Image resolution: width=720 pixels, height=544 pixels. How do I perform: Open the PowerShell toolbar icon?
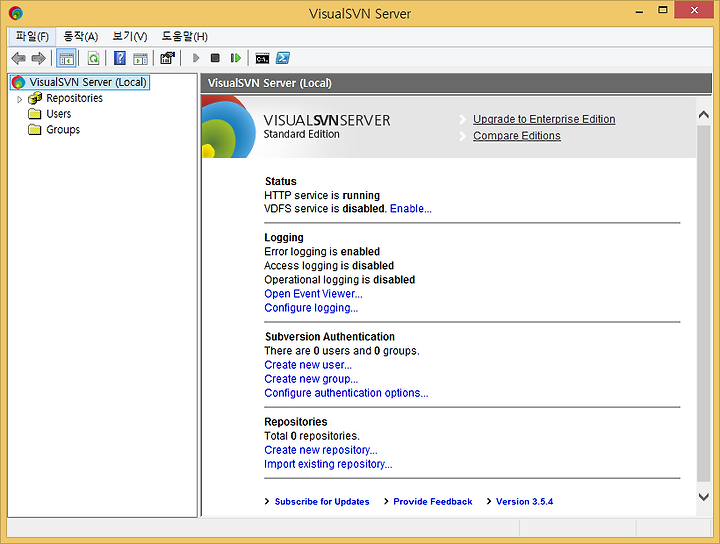point(283,58)
